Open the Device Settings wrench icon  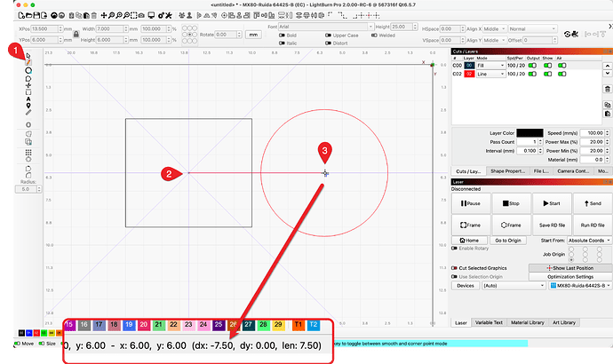[169, 16]
